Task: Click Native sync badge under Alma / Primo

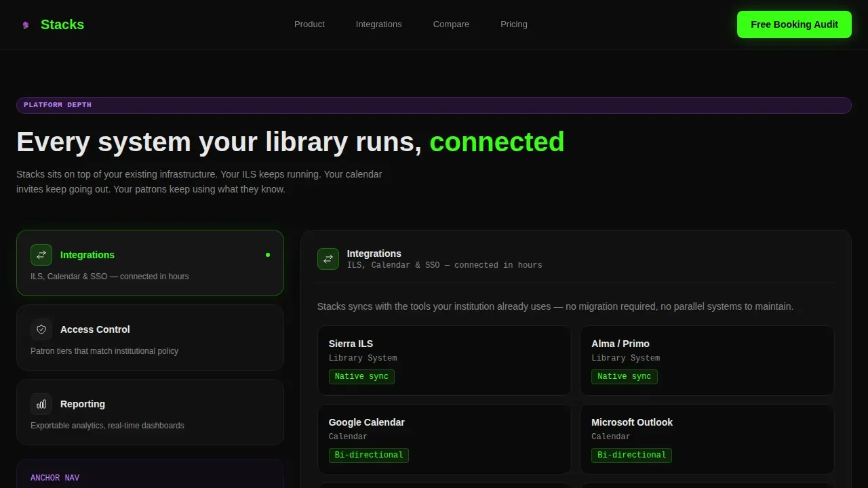Action: click(x=625, y=376)
